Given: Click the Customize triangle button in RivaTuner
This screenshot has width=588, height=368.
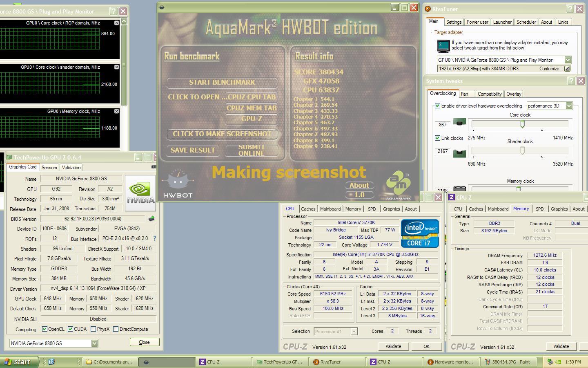Looking at the screenshot, I should click(x=567, y=69).
